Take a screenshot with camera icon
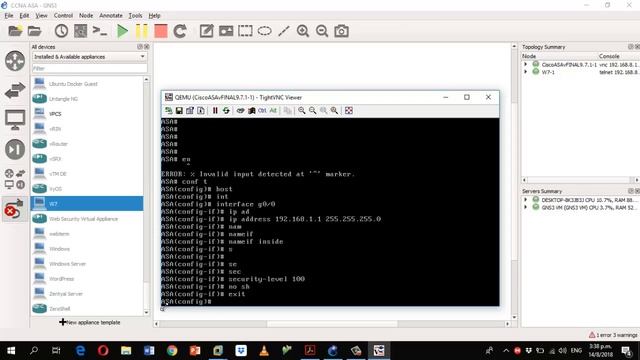 [341, 31]
